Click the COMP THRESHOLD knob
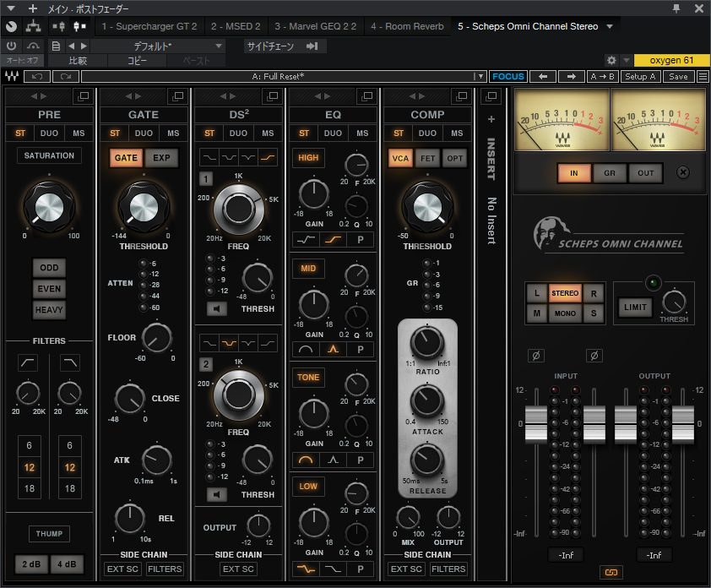The width and height of the screenshot is (711, 588). [427, 207]
